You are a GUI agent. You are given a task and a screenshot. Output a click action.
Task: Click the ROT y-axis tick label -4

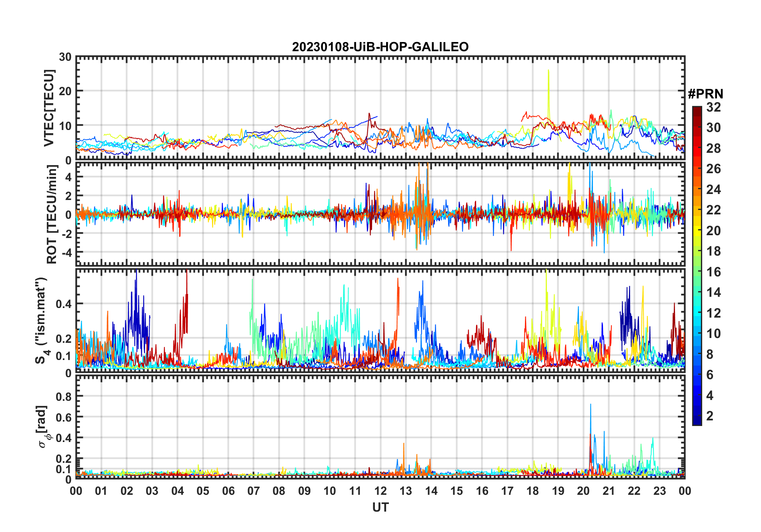tap(66, 253)
